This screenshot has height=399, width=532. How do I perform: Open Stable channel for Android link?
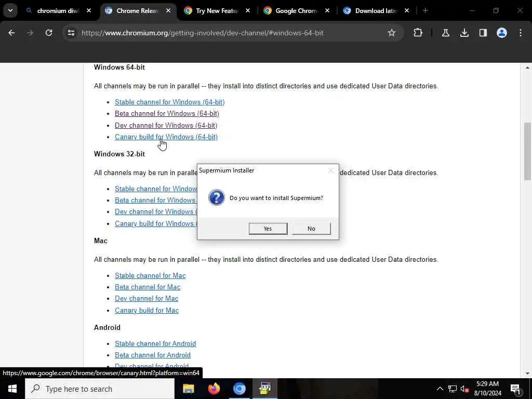point(155,344)
